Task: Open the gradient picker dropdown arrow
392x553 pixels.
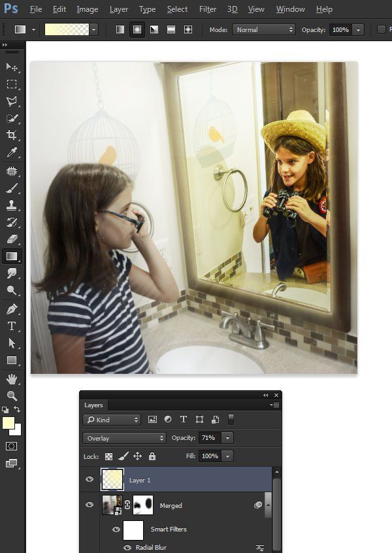Action: coord(94,29)
